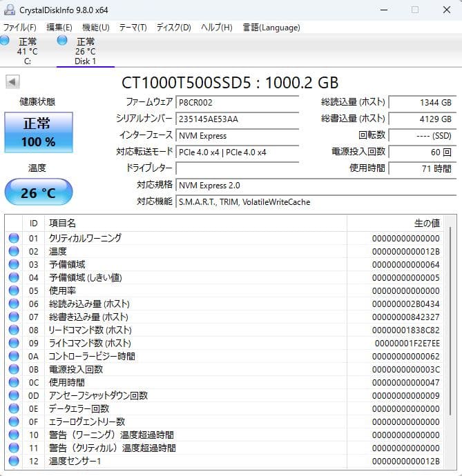Click the blue status orb for drive C:
Image resolution: width=462 pixels, height=476 pixels.
4,41
